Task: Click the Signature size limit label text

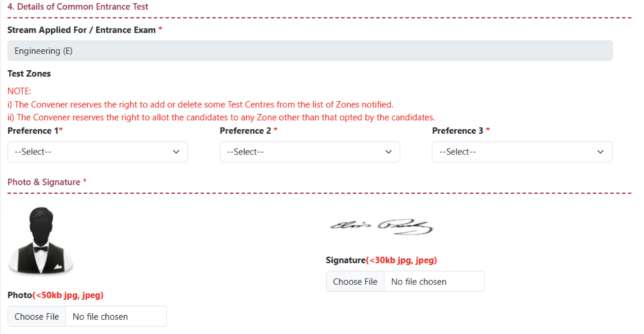Action: click(401, 260)
